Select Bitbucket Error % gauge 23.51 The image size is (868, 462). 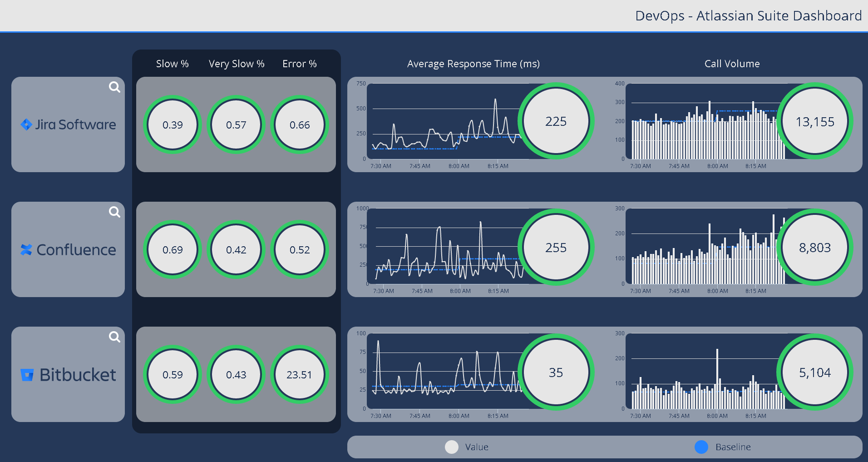coord(300,374)
